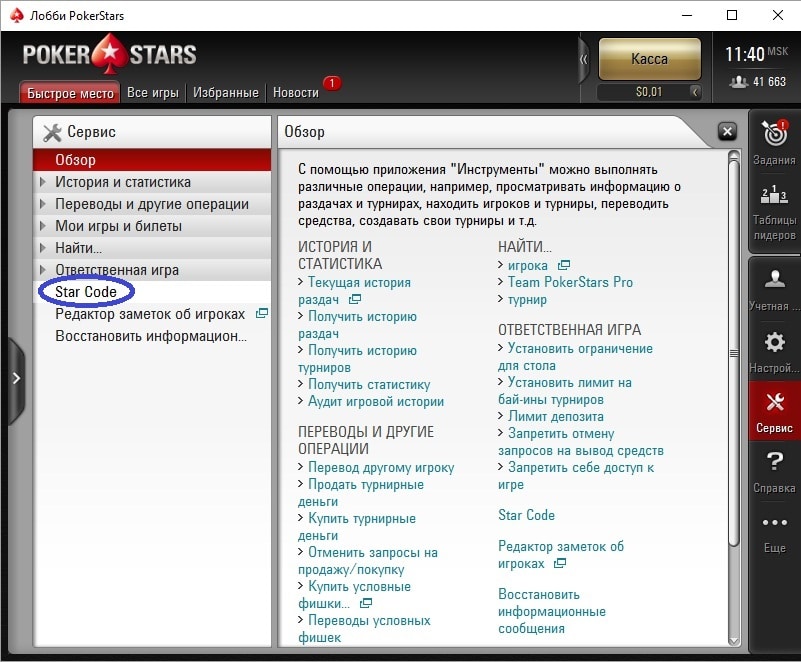Screen dimensions: 801x662
Task: Click the players online count icon
Action: tap(739, 82)
